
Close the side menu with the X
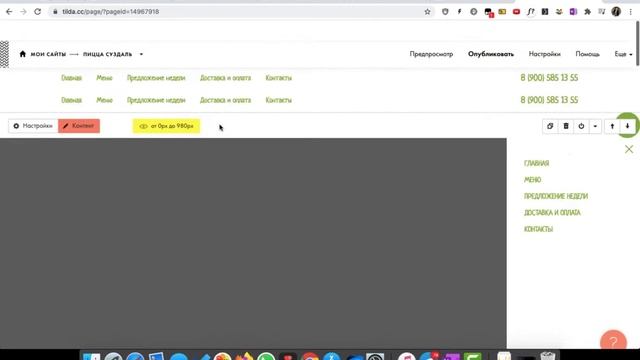[629, 149]
